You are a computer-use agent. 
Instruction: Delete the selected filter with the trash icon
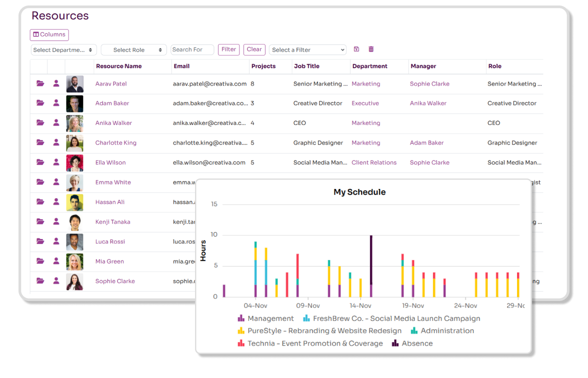pos(370,49)
